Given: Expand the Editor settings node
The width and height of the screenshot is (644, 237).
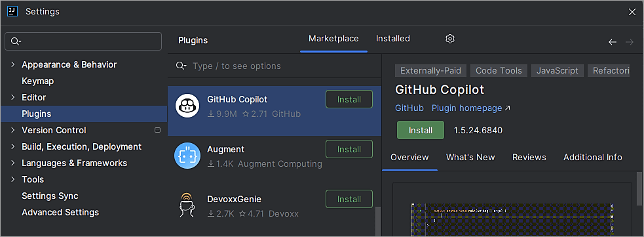Looking at the screenshot, I should 12,98.
